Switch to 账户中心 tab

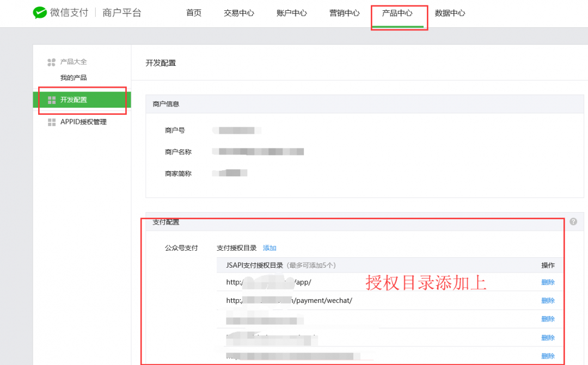click(291, 13)
